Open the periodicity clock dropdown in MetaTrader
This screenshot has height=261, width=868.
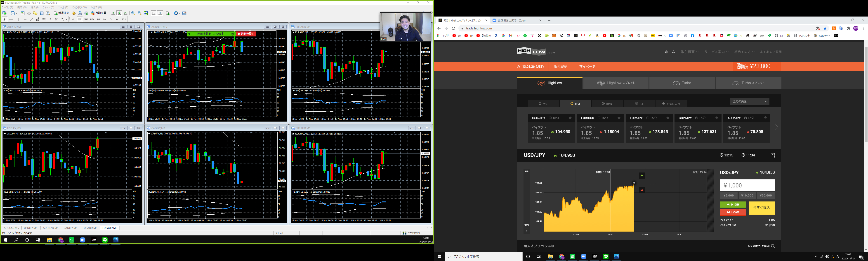[x=177, y=13]
